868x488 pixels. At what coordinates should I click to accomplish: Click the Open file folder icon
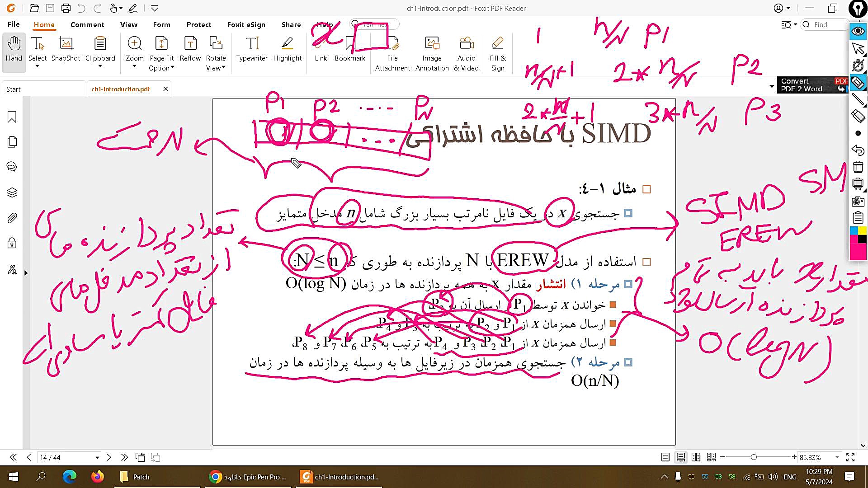tap(34, 8)
